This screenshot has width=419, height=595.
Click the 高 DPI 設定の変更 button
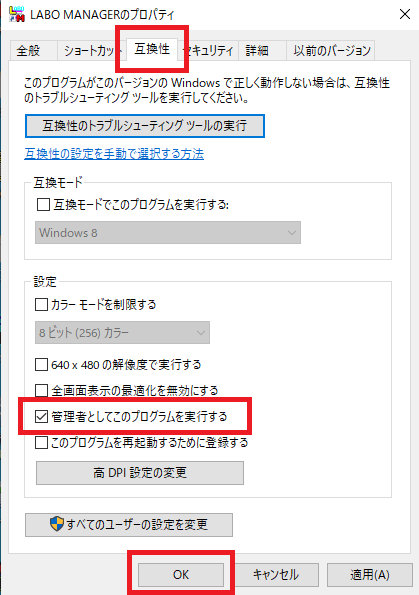140,473
